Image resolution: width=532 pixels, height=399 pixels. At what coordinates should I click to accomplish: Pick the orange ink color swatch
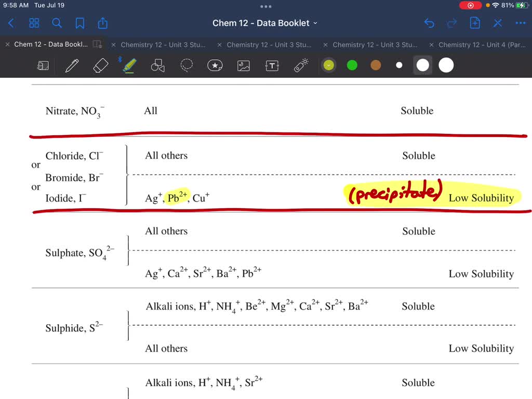point(375,65)
